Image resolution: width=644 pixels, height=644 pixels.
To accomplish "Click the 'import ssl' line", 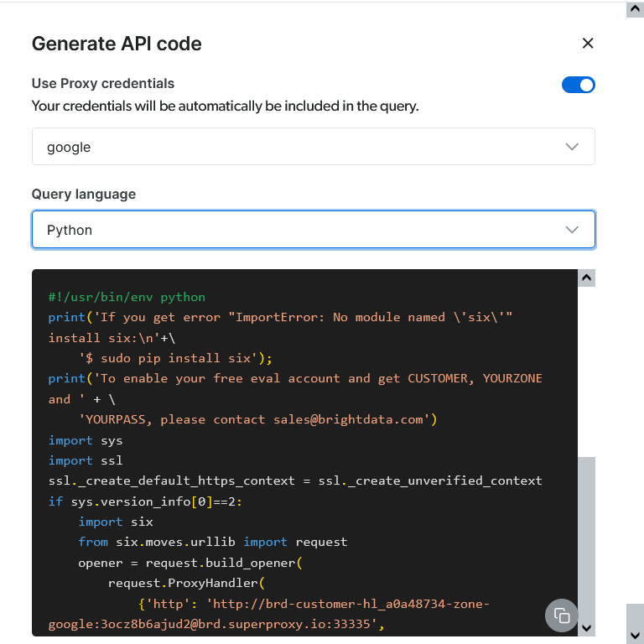I will click(86, 460).
